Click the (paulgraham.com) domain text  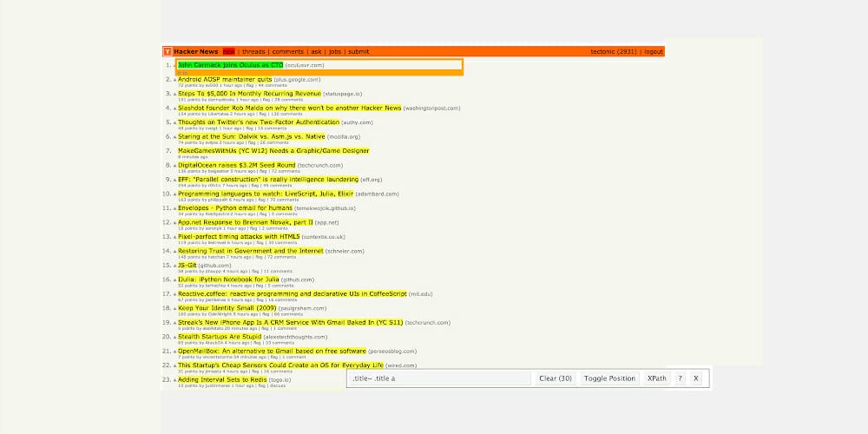(302, 308)
